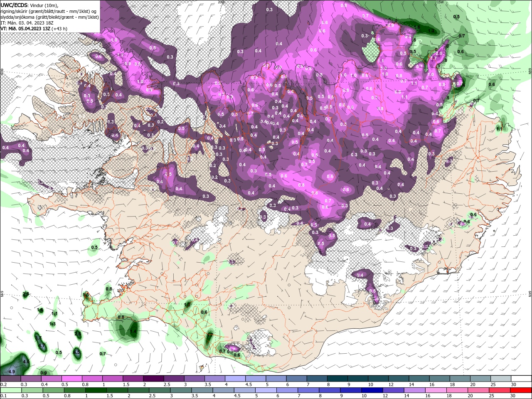Select the deep blue 10 swatch, lower legend
532x399 pixels.
[x=372, y=390]
